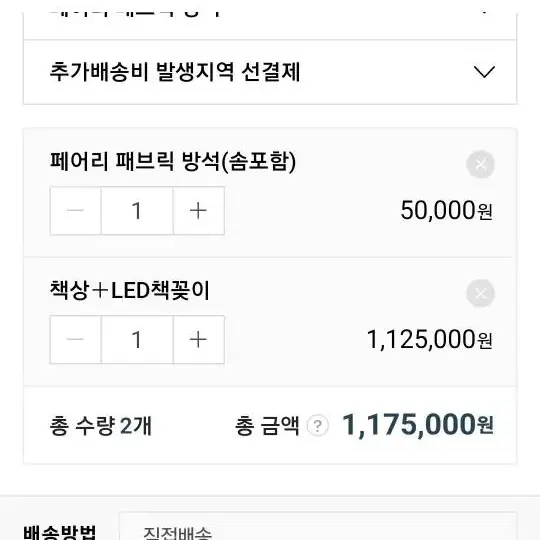Screen dimensions: 540x540
Task: Decrease quantity of 페어리 패브릭 방석 with minus
Action: [x=76, y=211]
